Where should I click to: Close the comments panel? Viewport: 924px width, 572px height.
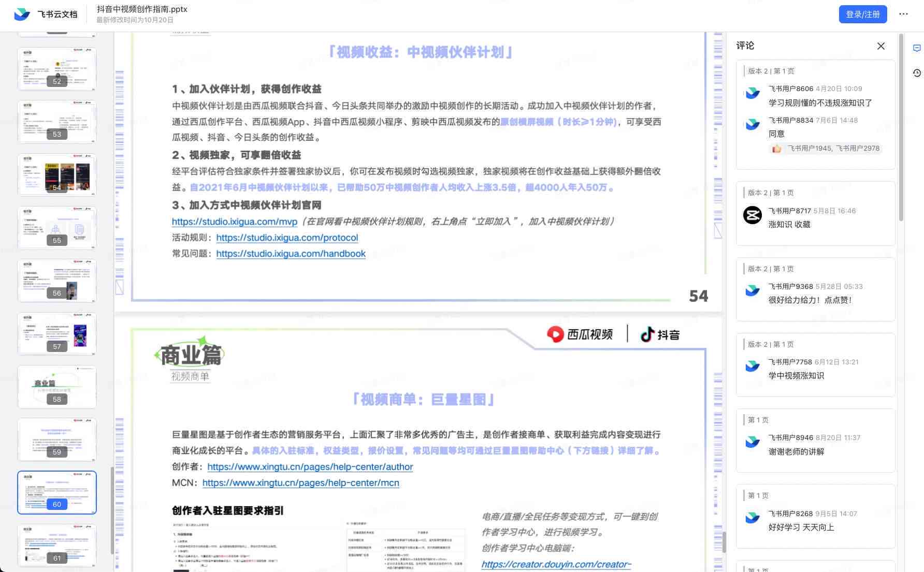pos(881,46)
